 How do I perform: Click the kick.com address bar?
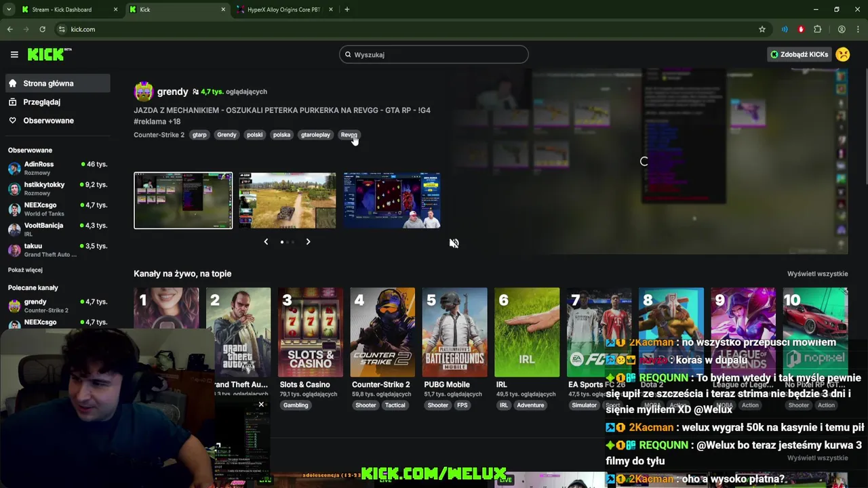click(407, 29)
